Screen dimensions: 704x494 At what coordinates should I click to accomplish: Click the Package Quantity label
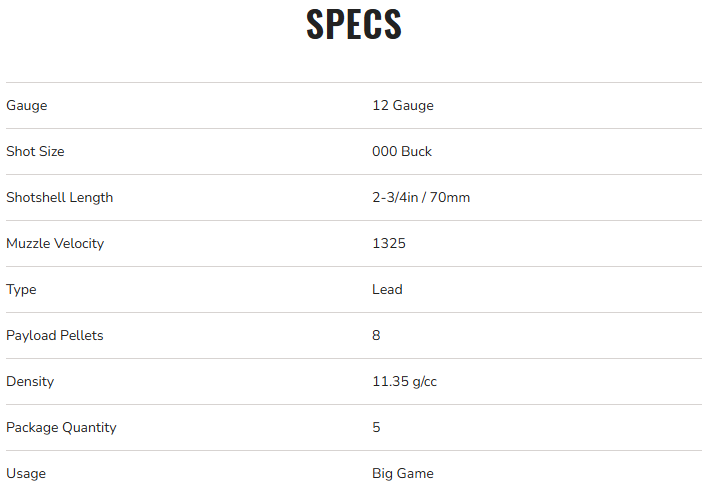pyautogui.click(x=61, y=427)
